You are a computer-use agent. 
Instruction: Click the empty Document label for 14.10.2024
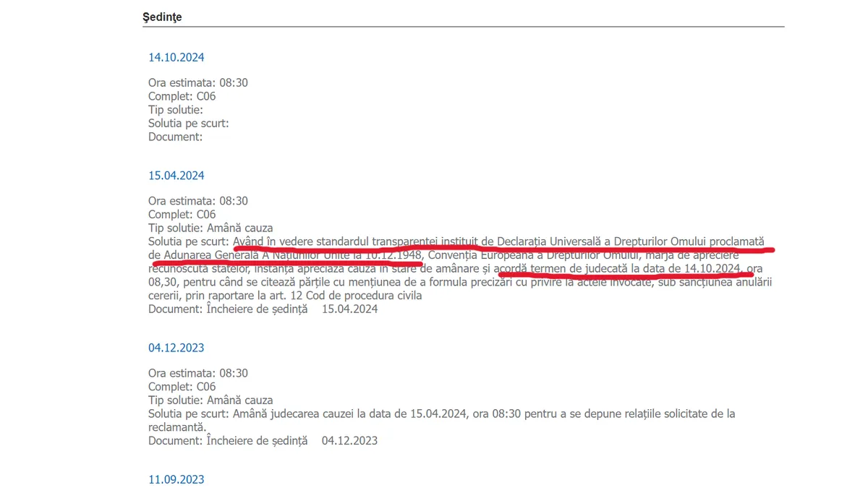click(175, 137)
